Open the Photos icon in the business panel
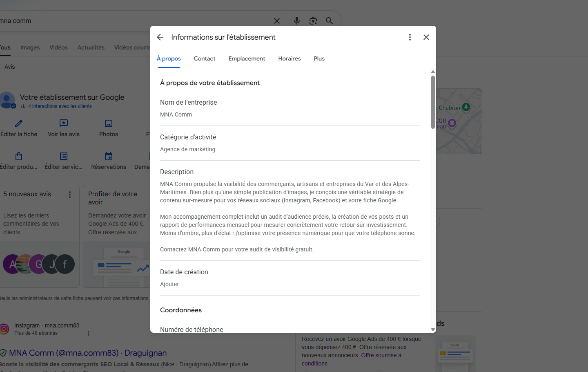The height and width of the screenshot is (372, 588). tap(109, 123)
